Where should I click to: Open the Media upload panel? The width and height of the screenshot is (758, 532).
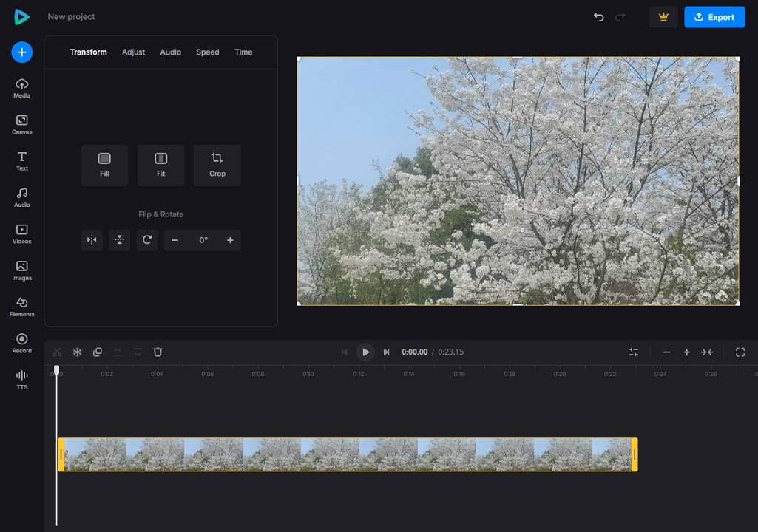pos(21,89)
